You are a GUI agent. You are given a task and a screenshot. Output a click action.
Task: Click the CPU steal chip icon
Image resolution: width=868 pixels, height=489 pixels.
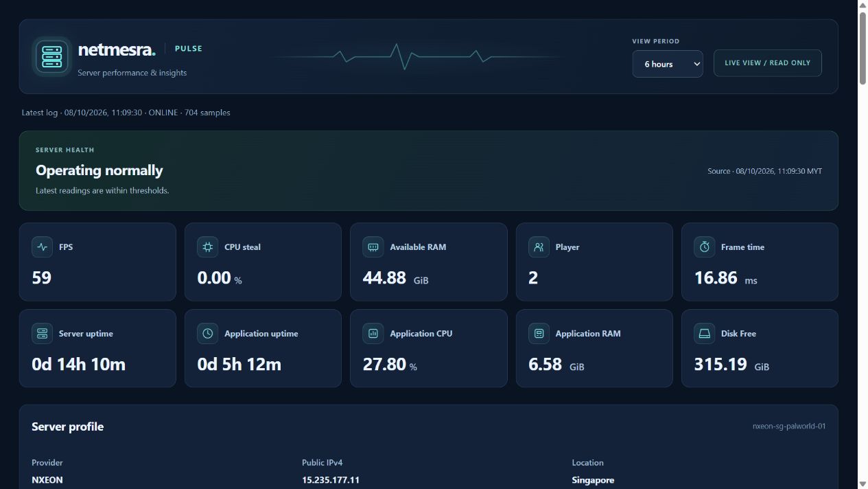click(x=208, y=247)
